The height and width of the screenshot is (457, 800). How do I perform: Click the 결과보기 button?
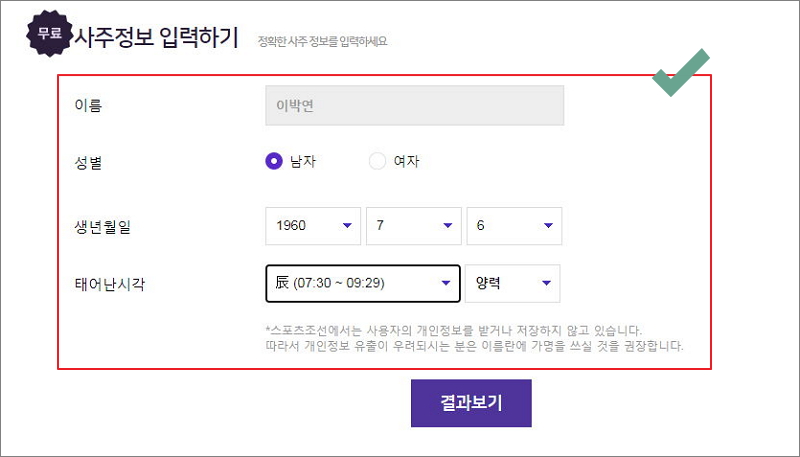[471, 403]
